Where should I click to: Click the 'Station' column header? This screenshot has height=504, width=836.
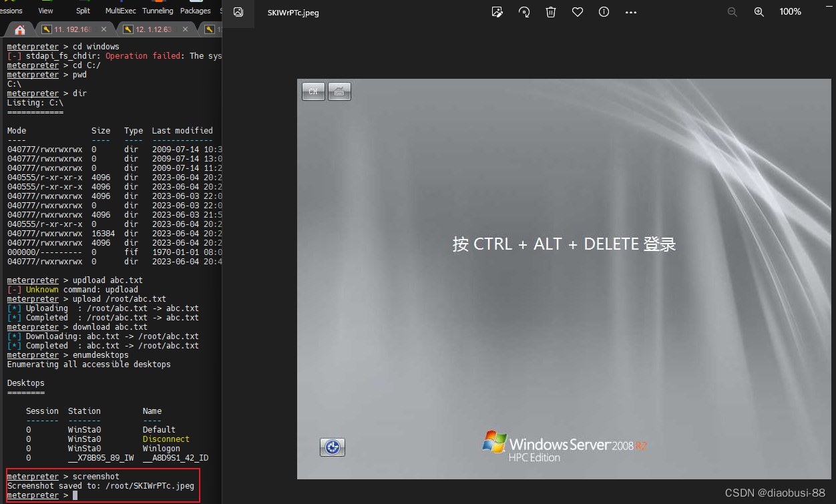[x=84, y=411]
